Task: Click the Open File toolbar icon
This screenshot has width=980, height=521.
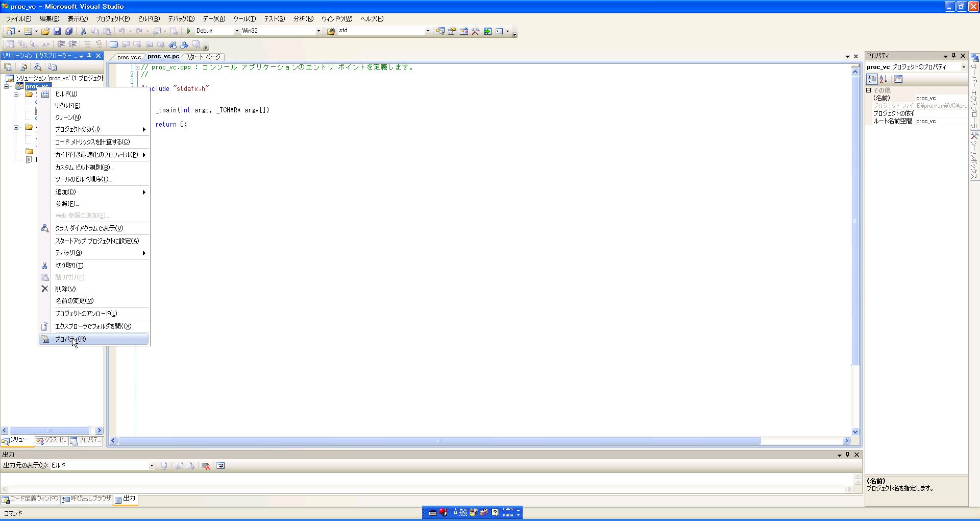Action: point(45,31)
